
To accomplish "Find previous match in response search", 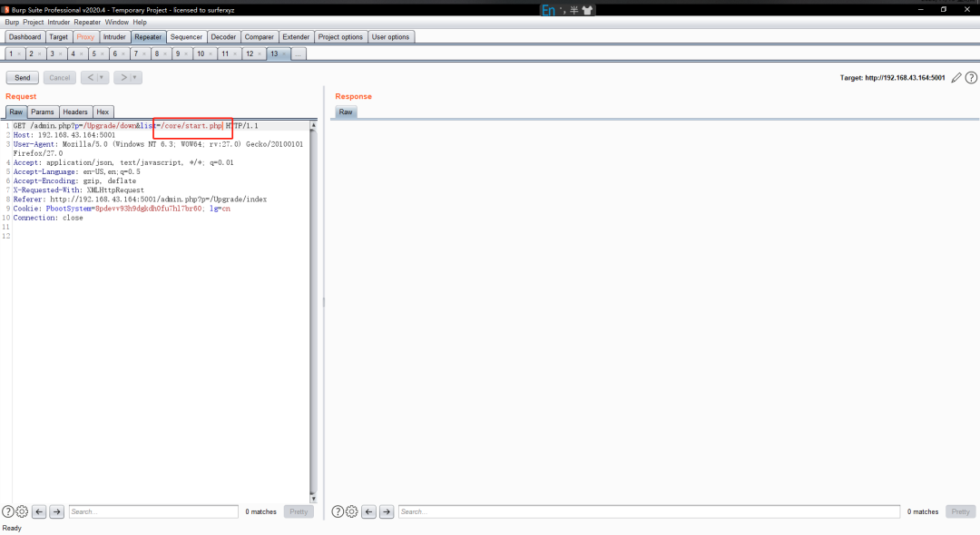I will pos(368,511).
